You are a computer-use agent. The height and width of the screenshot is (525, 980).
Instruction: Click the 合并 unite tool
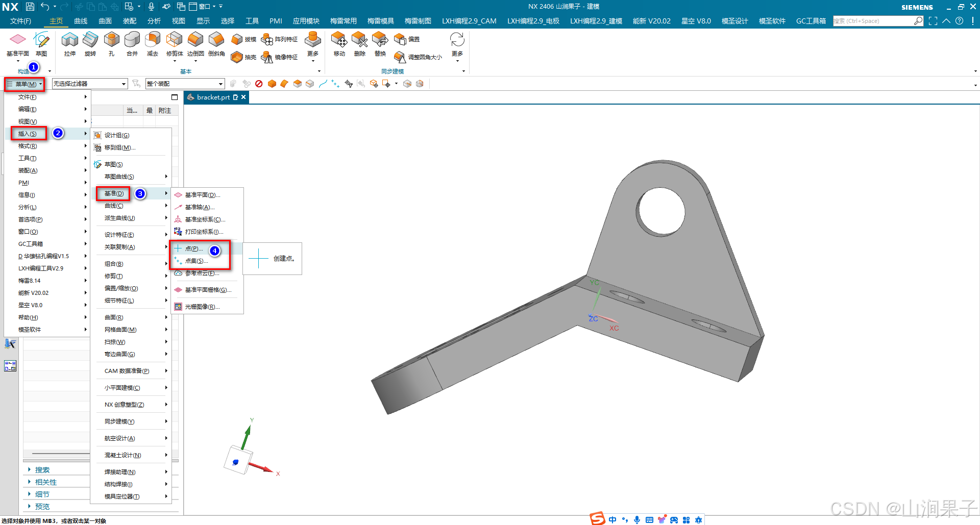(x=132, y=43)
